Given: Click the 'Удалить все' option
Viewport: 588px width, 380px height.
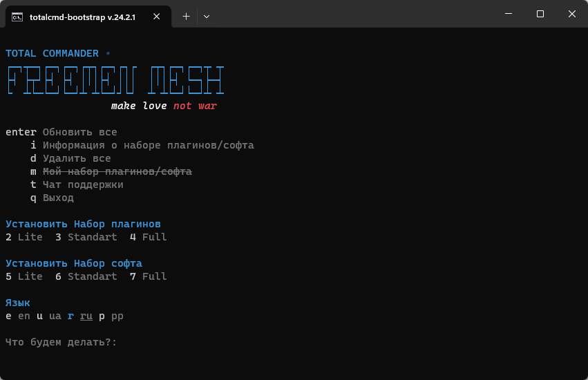Looking at the screenshot, I should [77, 158].
